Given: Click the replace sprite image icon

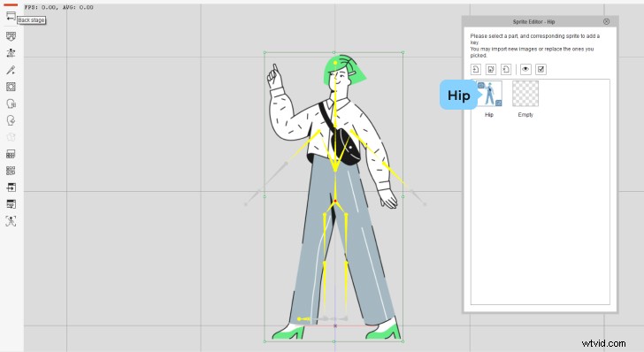Looking at the screenshot, I should (x=491, y=69).
